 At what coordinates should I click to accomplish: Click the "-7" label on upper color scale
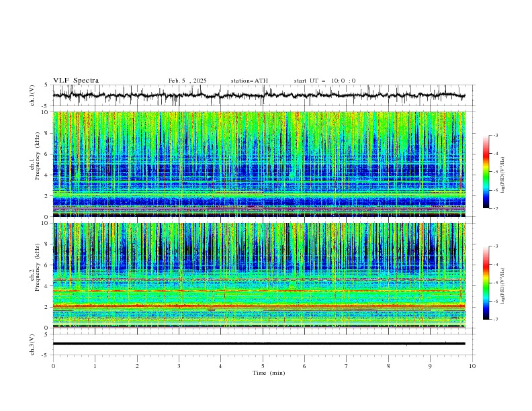click(x=496, y=208)
